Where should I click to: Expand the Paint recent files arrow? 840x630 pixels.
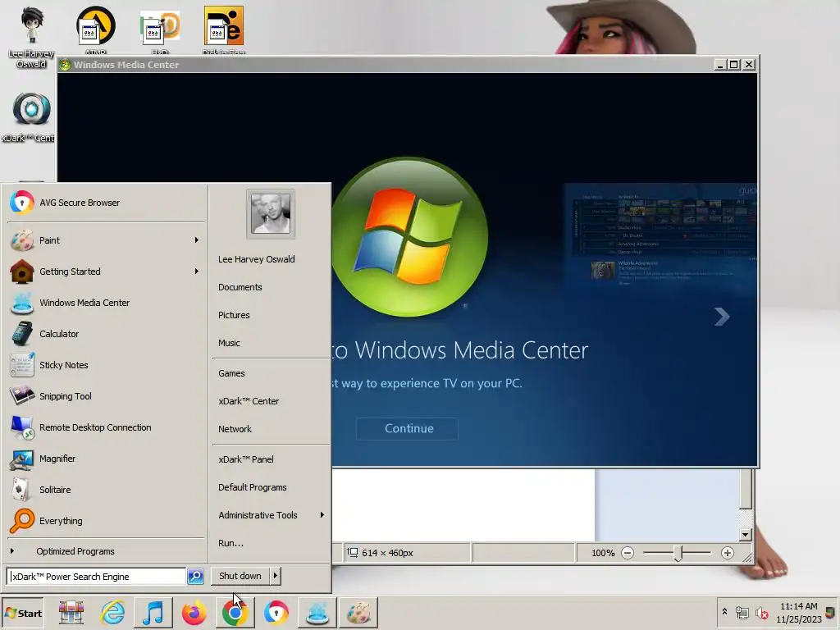coord(197,240)
